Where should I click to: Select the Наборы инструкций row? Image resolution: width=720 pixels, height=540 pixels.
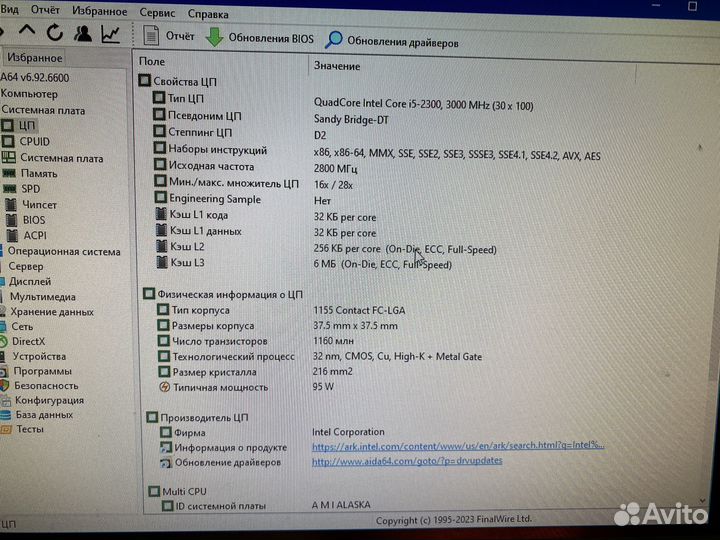pos(217,149)
